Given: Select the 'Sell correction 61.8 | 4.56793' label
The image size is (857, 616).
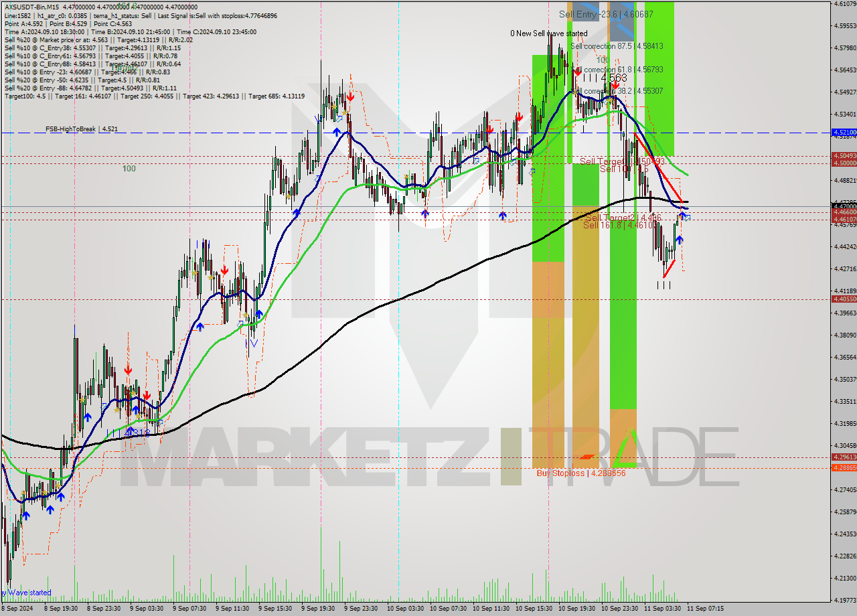Looking at the screenshot, I should (x=617, y=70).
